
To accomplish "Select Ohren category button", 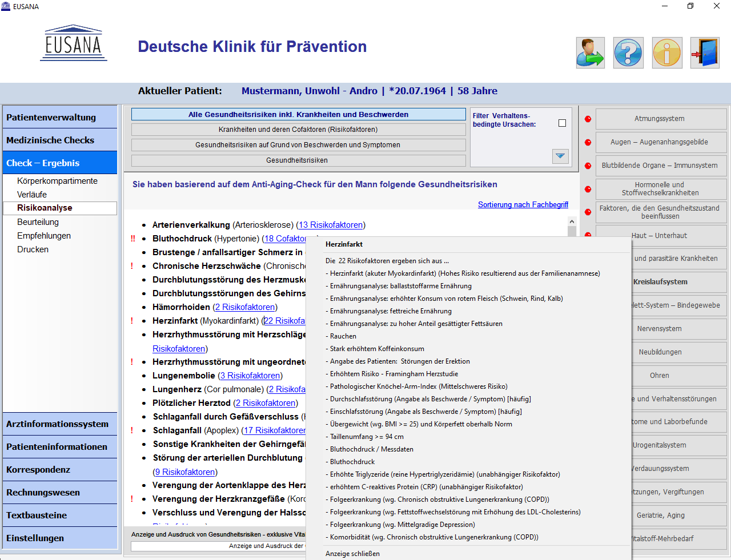I will coord(678,376).
